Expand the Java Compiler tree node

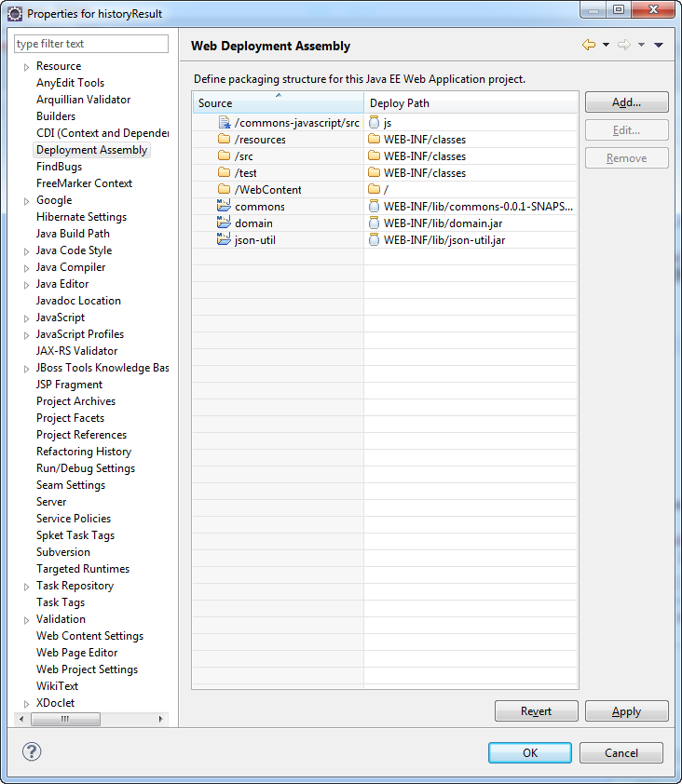point(26,268)
